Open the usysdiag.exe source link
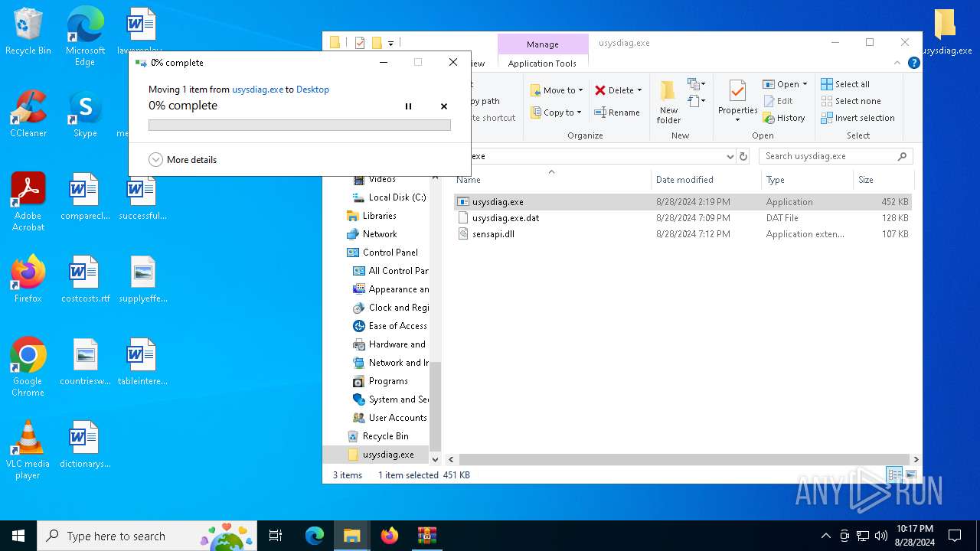The image size is (980, 551). 257,90
